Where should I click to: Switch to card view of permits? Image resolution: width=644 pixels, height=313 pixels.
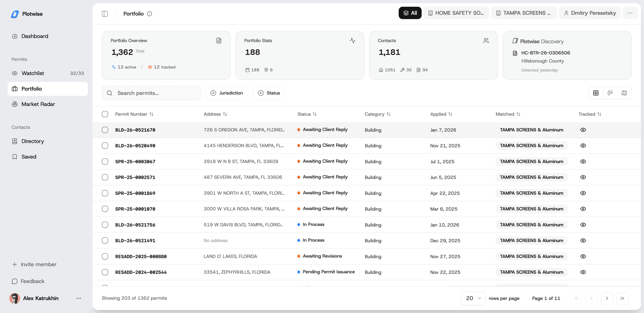610,93
